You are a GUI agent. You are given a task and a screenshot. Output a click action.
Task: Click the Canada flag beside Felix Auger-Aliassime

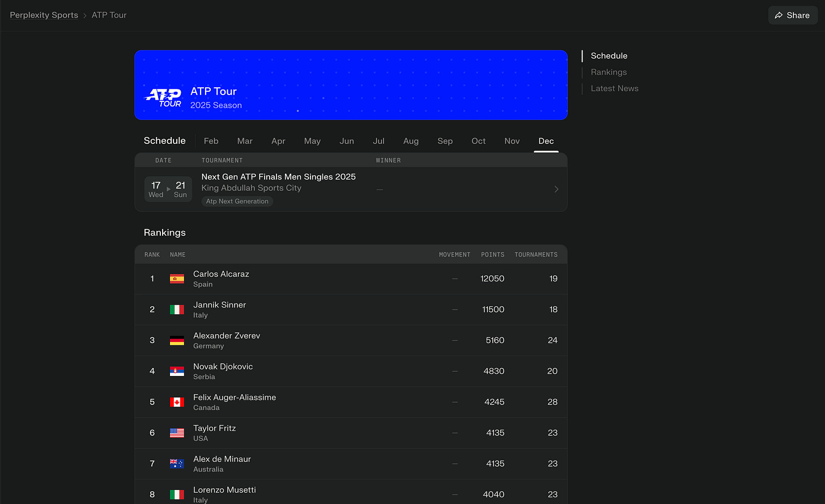(177, 402)
